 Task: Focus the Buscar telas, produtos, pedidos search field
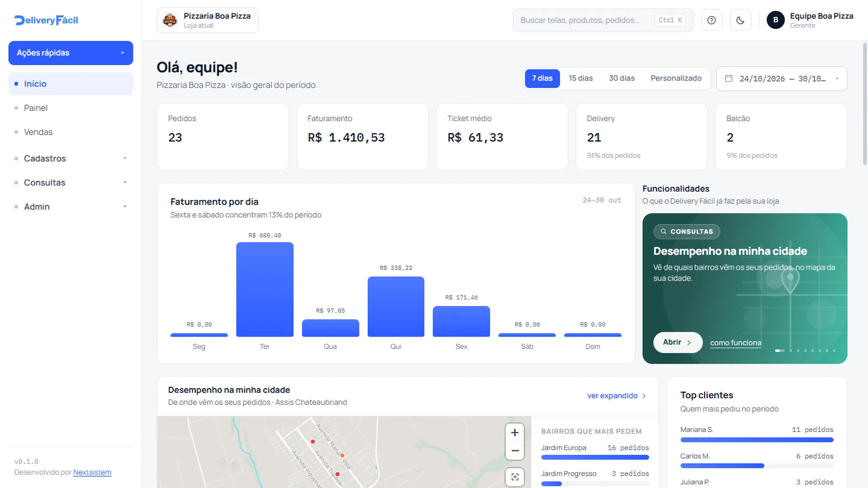[x=603, y=20]
